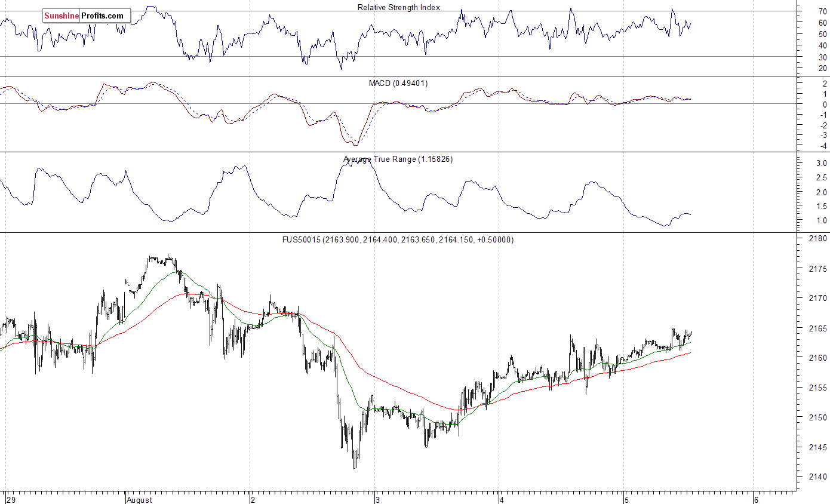
Task: Click the Relative Strength Index title
Action: coord(399,7)
